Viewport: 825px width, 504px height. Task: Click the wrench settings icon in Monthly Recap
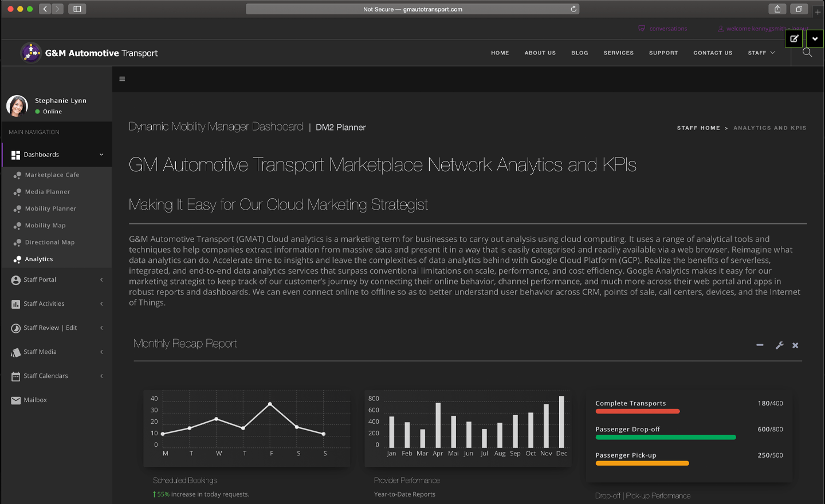pos(779,345)
